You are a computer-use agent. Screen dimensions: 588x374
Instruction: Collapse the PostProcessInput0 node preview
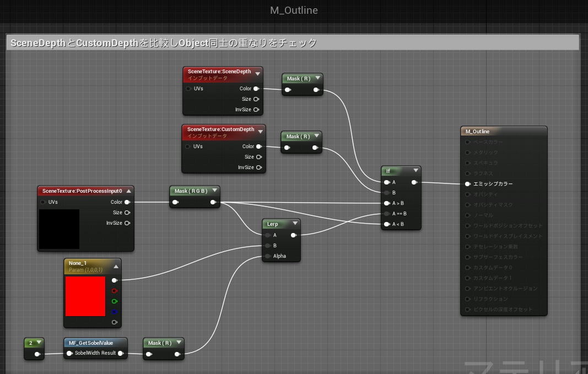[x=129, y=190]
